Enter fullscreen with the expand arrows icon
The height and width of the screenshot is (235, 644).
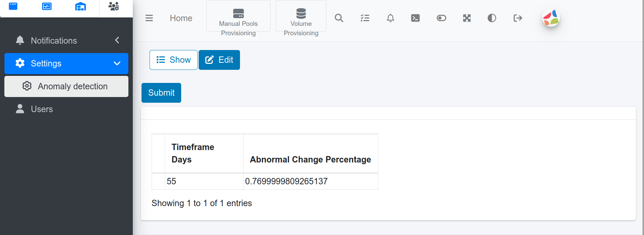click(467, 18)
